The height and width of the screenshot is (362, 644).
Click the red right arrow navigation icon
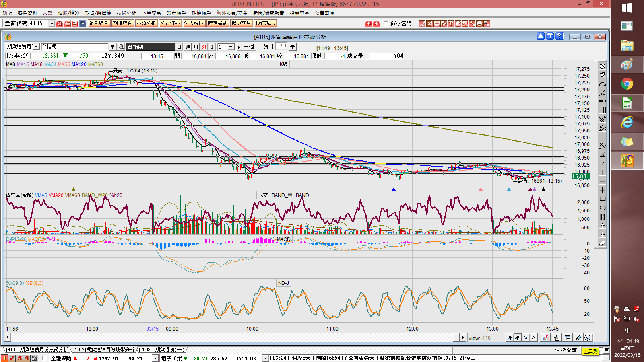tap(376, 24)
